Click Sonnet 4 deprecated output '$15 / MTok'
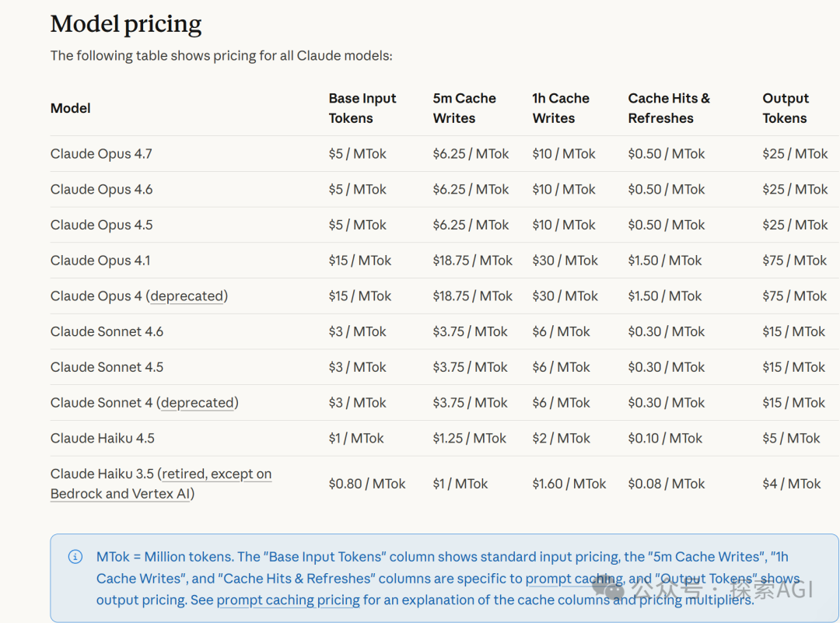 pyautogui.click(x=794, y=403)
